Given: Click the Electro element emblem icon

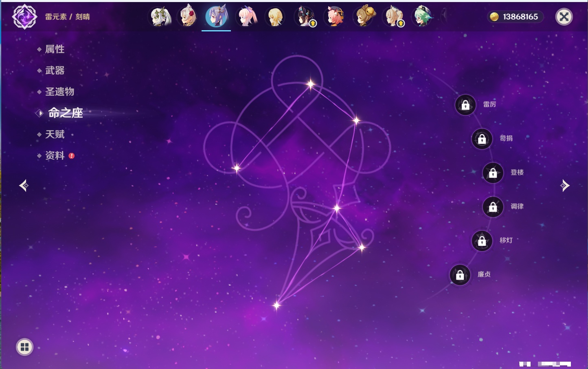Looking at the screenshot, I should (24, 17).
